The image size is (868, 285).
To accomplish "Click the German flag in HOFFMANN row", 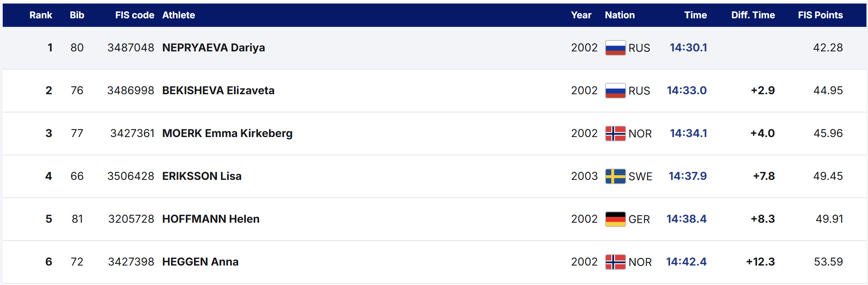I will pyautogui.click(x=615, y=219).
